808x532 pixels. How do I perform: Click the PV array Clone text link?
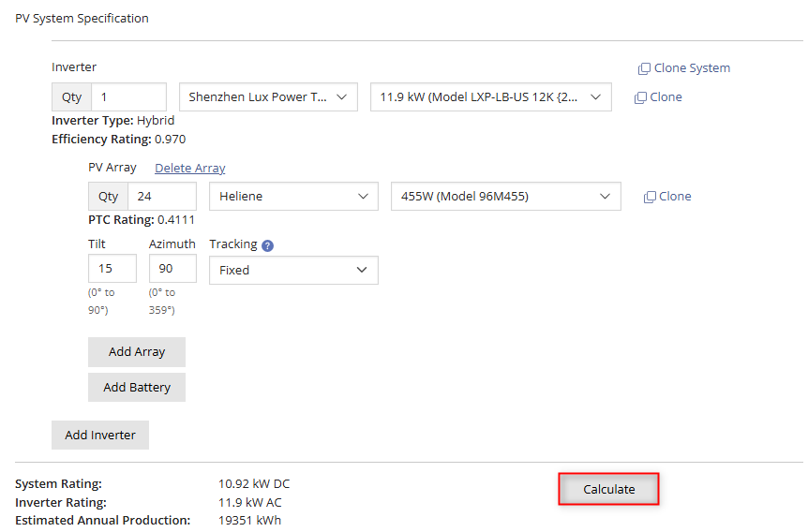(675, 197)
